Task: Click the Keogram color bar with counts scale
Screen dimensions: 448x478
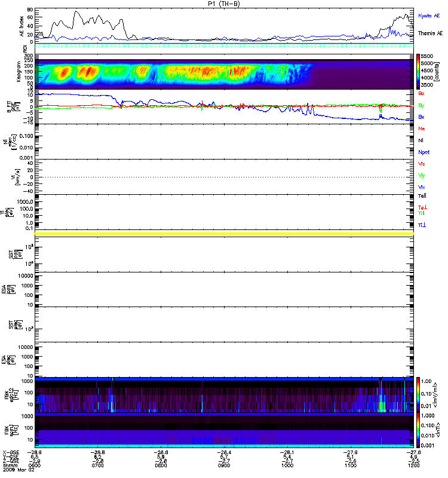Action: pyautogui.click(x=418, y=71)
